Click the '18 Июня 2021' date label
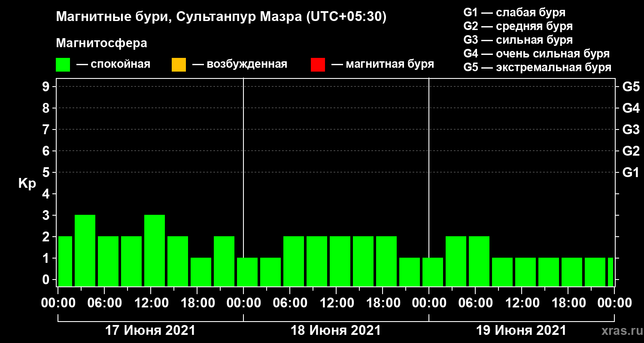644x343 pixels. pyautogui.click(x=336, y=331)
